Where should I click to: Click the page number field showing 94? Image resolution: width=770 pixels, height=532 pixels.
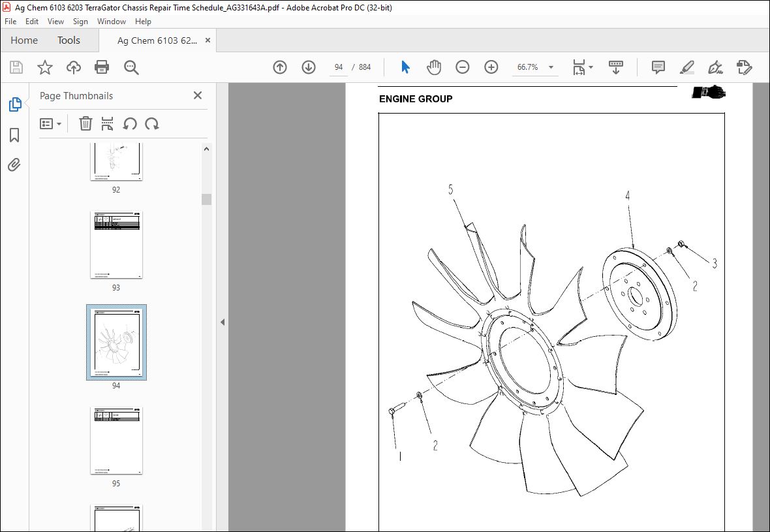(x=339, y=67)
